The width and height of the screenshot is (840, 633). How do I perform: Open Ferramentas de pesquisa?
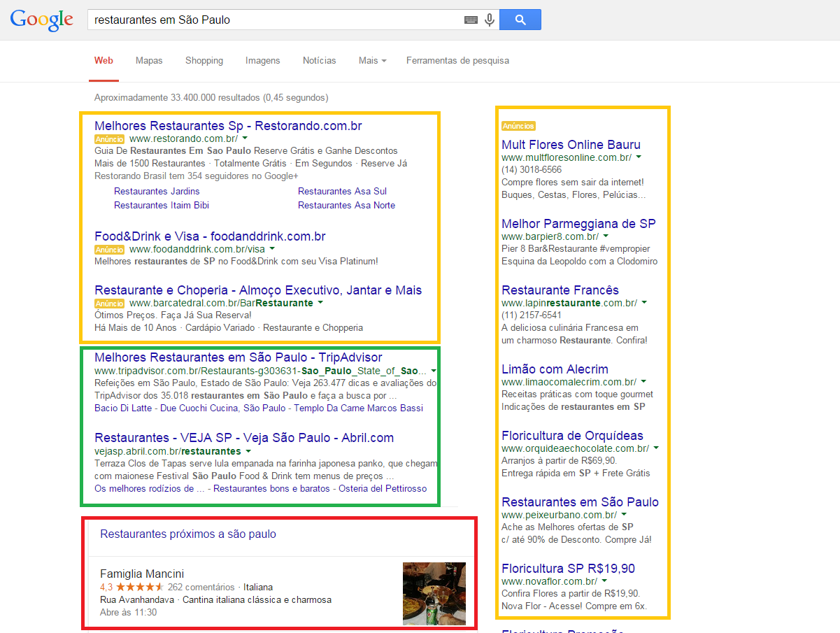tap(457, 61)
